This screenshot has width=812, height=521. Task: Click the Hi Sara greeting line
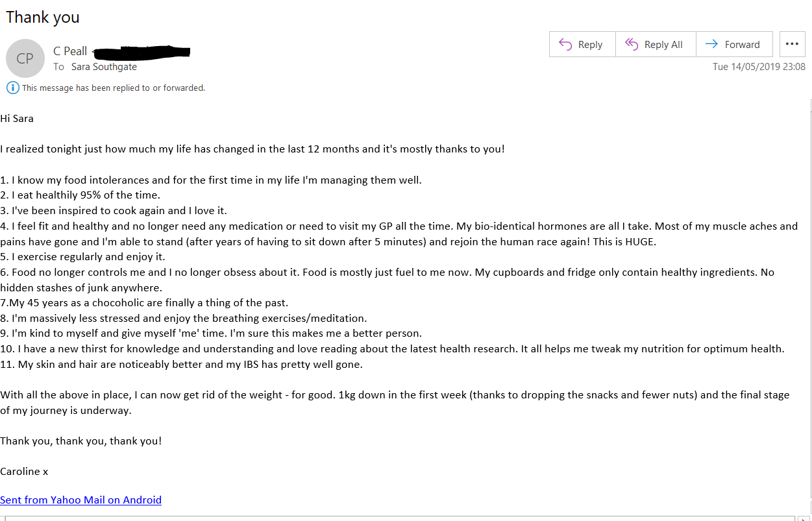click(x=17, y=119)
